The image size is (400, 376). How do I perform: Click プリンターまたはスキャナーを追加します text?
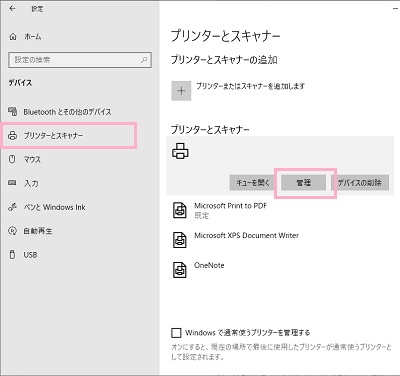click(x=250, y=86)
